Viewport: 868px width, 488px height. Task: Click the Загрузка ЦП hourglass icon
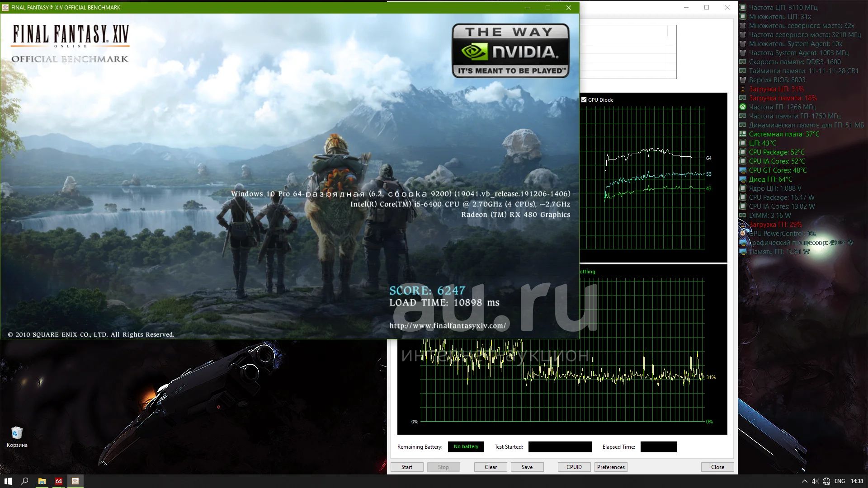point(742,89)
